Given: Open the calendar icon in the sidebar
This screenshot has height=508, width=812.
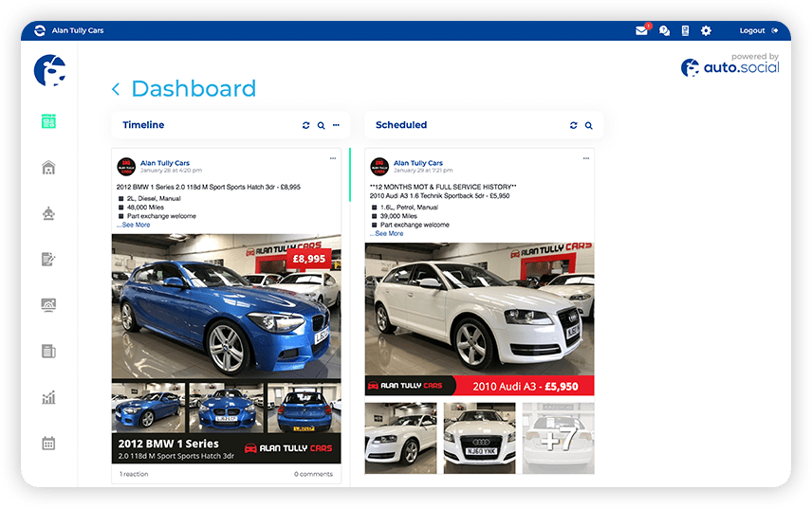Looking at the screenshot, I should tap(48, 444).
